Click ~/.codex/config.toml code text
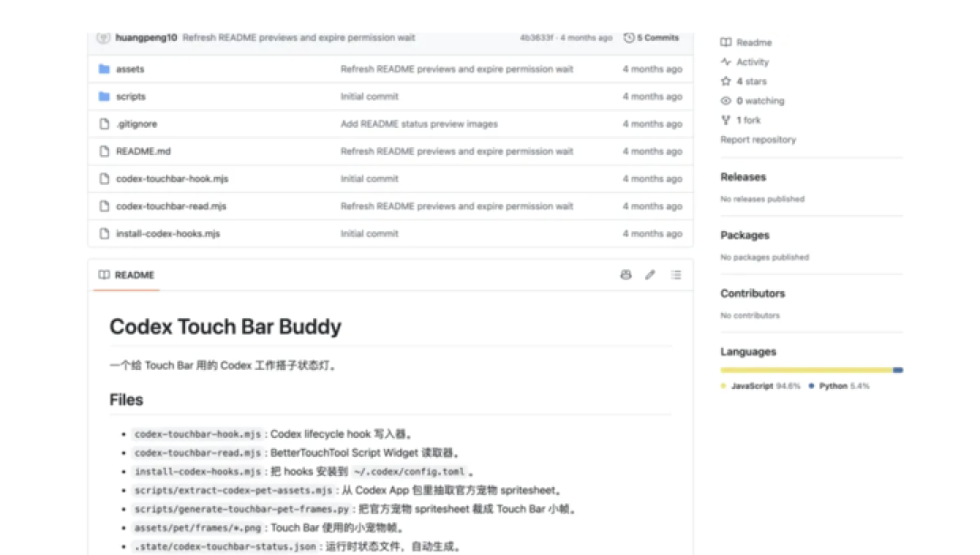 (x=408, y=472)
